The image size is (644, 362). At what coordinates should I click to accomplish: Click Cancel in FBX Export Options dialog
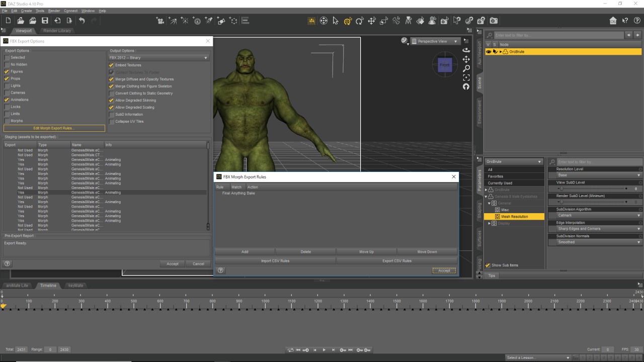click(x=198, y=263)
